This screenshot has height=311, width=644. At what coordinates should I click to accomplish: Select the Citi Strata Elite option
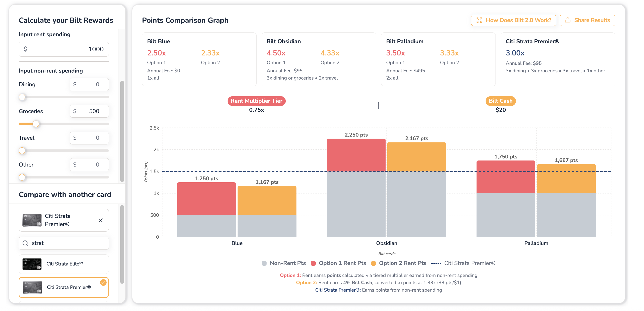tap(64, 264)
